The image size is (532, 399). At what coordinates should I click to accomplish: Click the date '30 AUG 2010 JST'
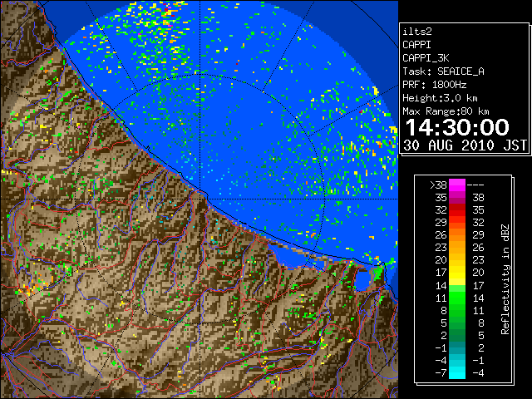click(465, 145)
